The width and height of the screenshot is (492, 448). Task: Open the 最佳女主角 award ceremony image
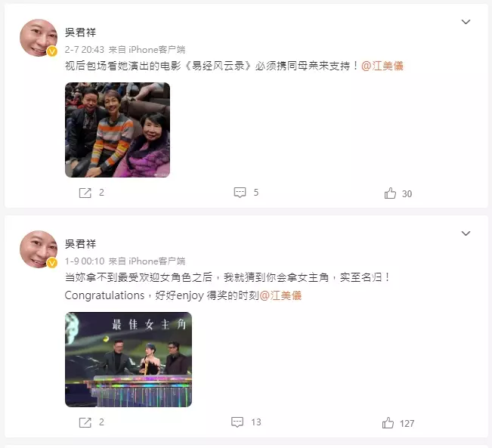pos(128,360)
